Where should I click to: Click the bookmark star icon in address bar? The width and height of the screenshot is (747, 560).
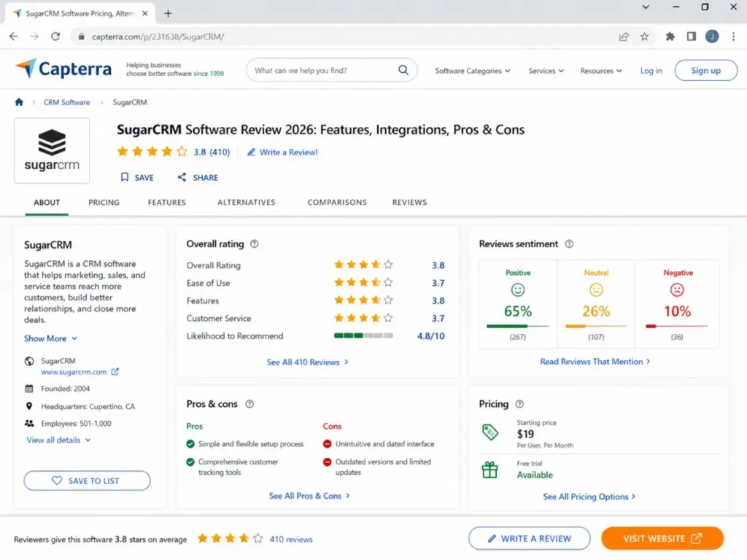pyautogui.click(x=644, y=36)
